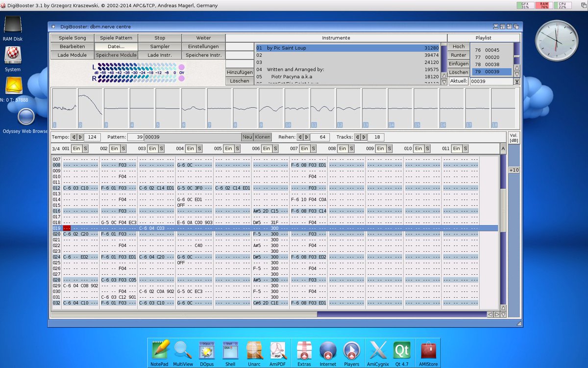
Task: Launch AmiCygnix from the dock
Action: pyautogui.click(x=378, y=353)
